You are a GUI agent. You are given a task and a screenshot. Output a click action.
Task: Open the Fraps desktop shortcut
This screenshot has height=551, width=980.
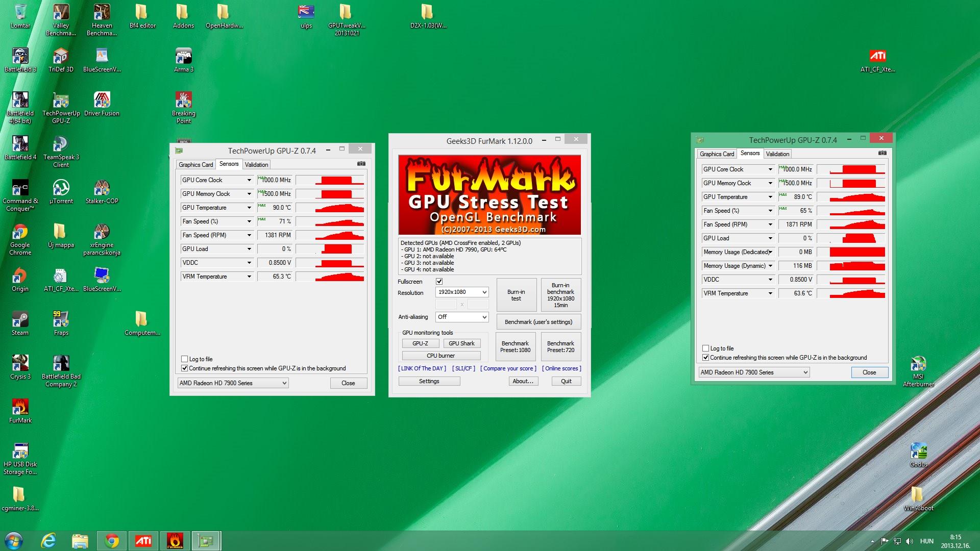tap(61, 323)
